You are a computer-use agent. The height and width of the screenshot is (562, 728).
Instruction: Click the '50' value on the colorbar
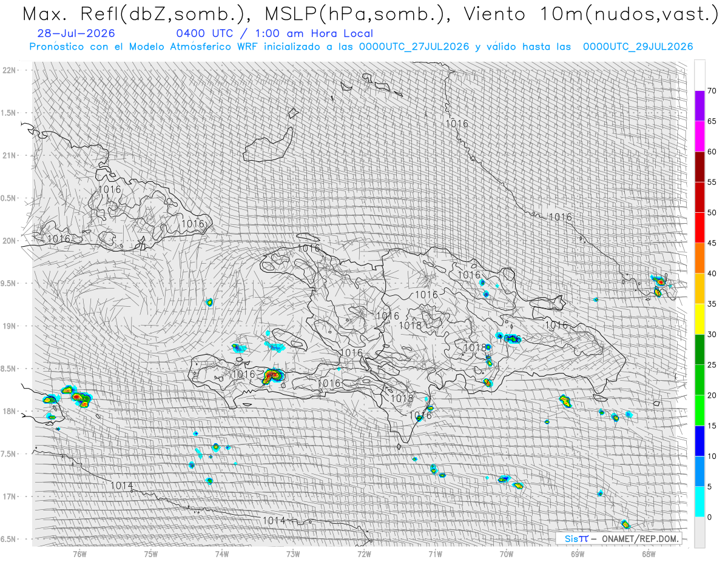(712, 213)
